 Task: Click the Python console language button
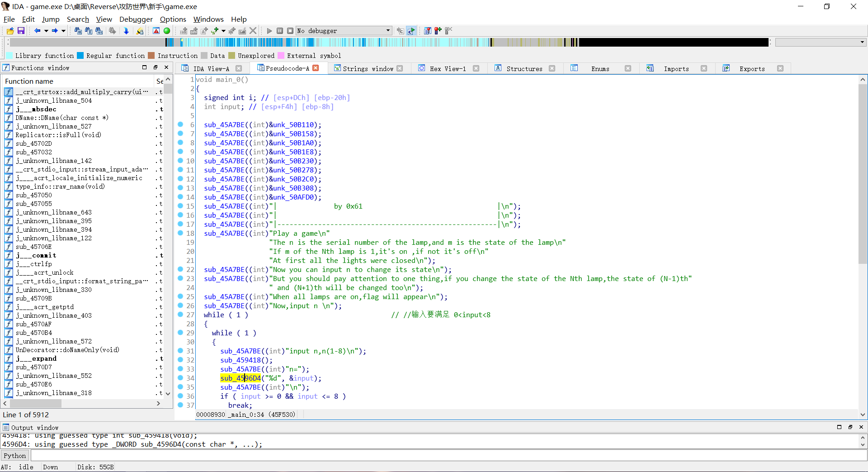tap(15, 456)
